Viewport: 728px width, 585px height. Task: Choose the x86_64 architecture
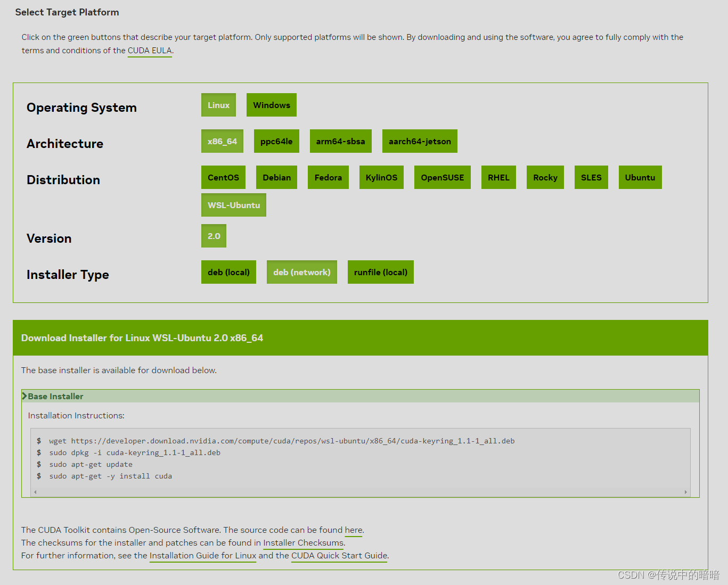(222, 141)
